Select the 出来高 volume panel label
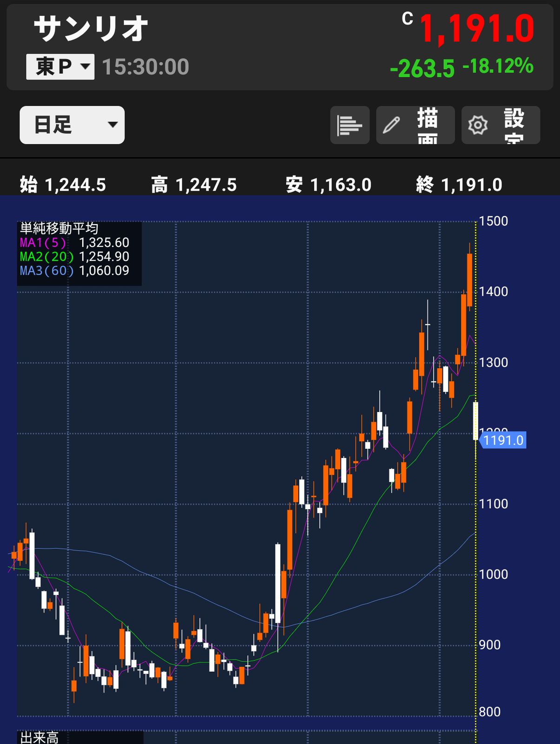Image resolution: width=560 pixels, height=744 pixels. (x=40, y=738)
